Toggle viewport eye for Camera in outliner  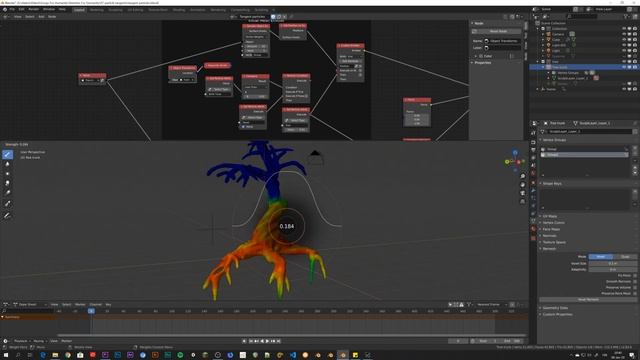pyautogui.click(x=624, y=34)
